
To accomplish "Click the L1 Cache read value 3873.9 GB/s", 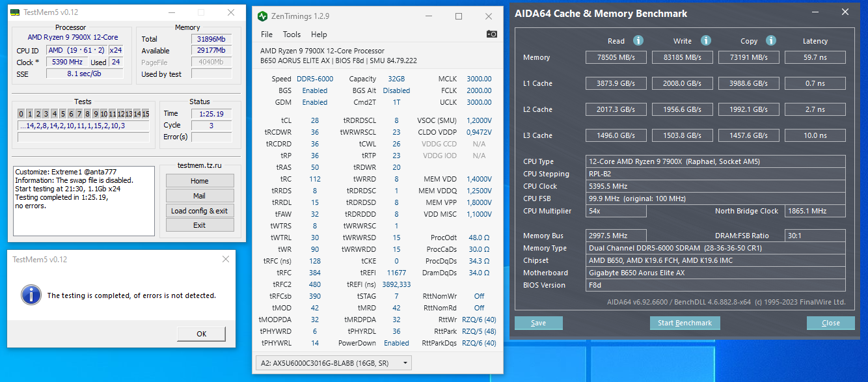I will click(616, 83).
